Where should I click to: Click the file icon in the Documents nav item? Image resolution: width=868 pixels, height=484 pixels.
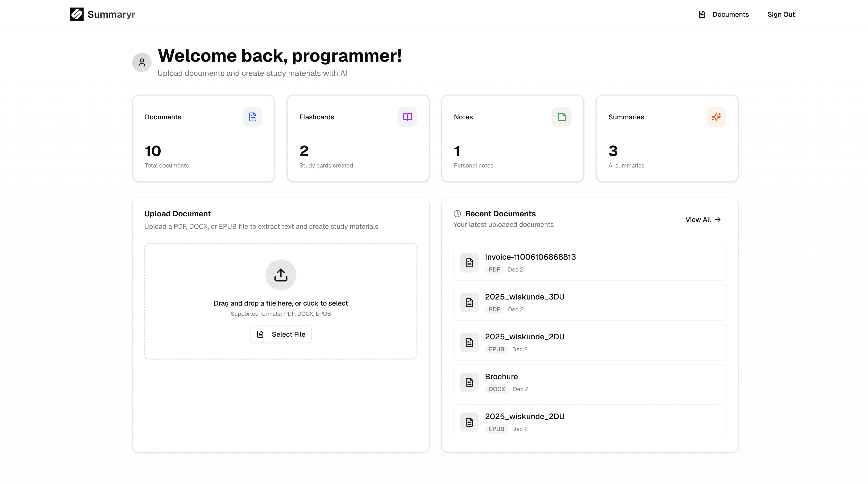[x=702, y=14]
